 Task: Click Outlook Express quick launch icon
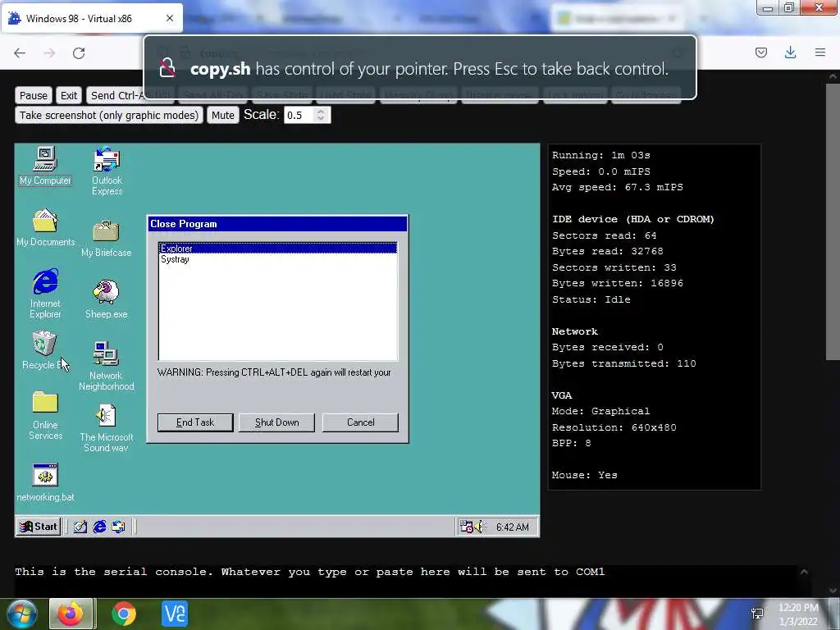coord(118,527)
